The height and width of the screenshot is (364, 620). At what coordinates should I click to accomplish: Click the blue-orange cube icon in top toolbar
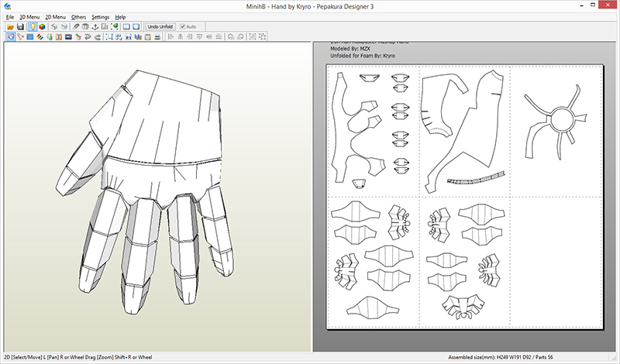pos(64,27)
